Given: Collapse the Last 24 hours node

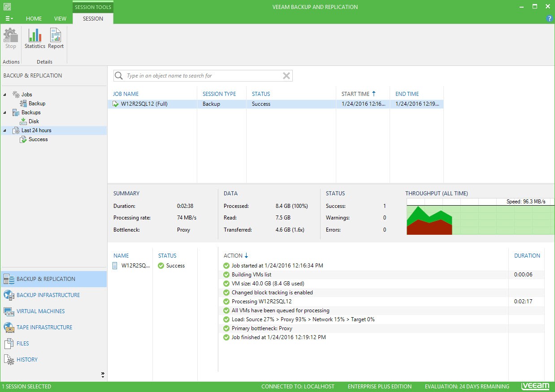Looking at the screenshot, I should 5,130.
